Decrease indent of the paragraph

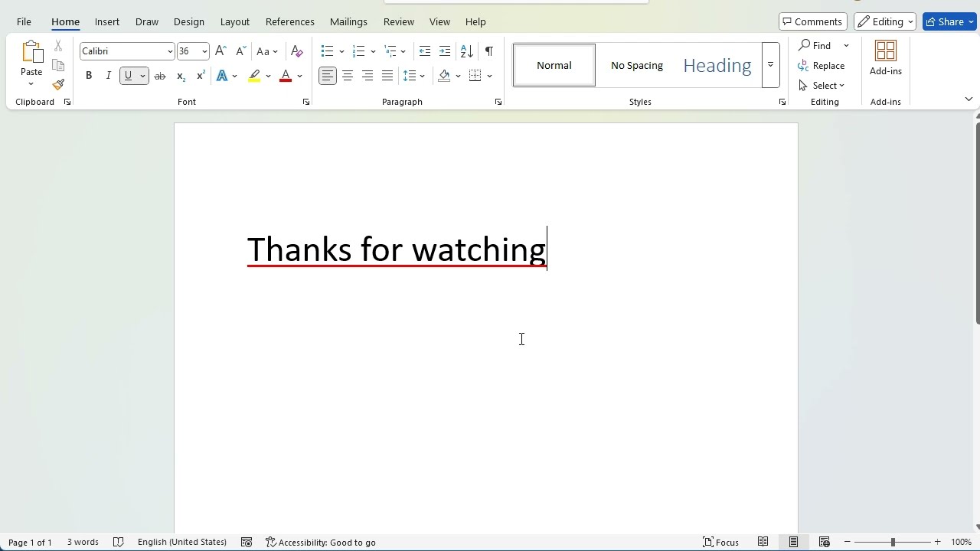(x=425, y=51)
